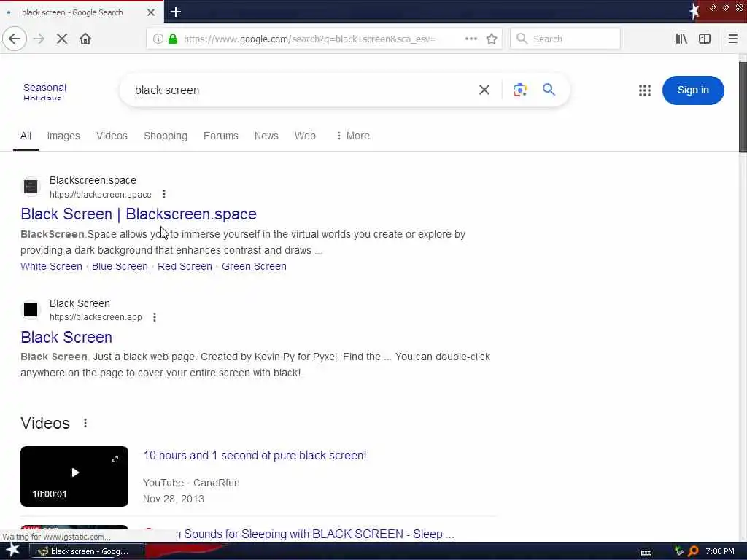
Task: Select the All results tab
Action: [26, 136]
